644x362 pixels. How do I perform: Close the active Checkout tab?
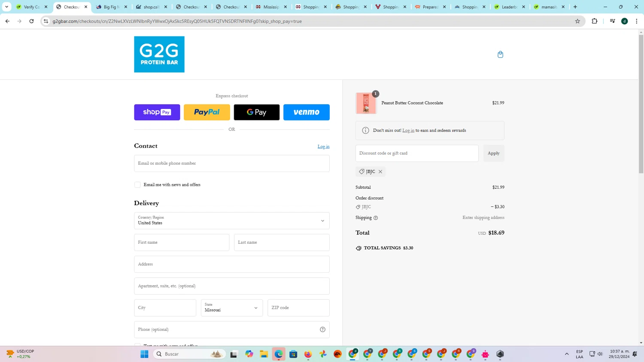pos(86,7)
